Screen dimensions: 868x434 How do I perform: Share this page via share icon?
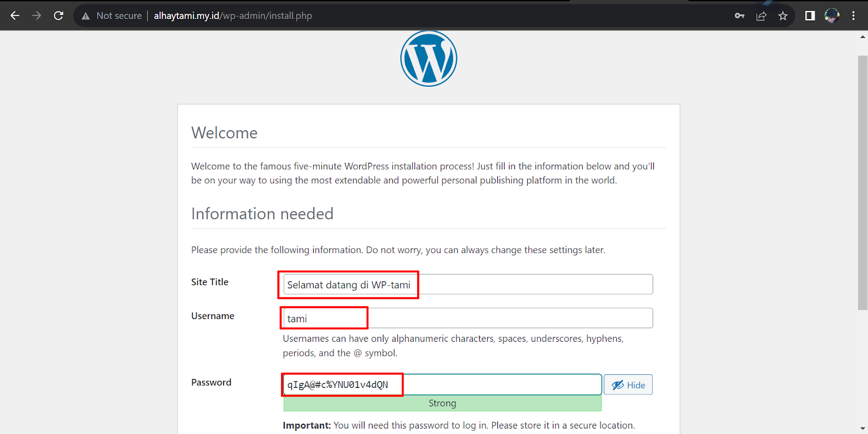[x=761, y=16]
